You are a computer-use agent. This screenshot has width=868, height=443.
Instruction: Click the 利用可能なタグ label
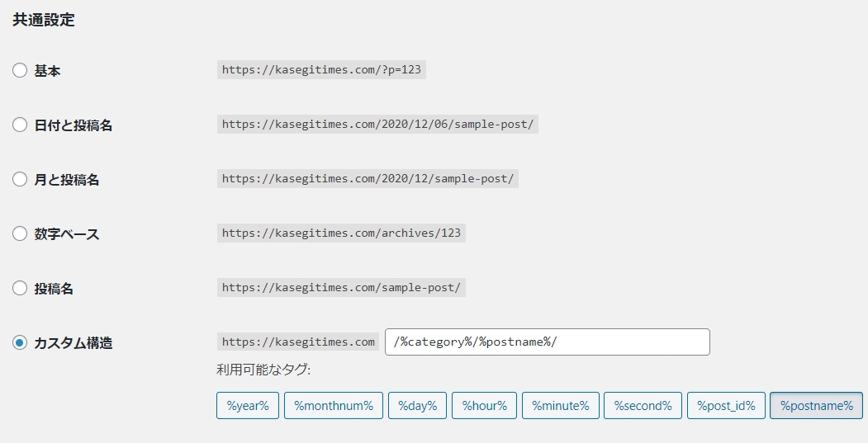263,370
